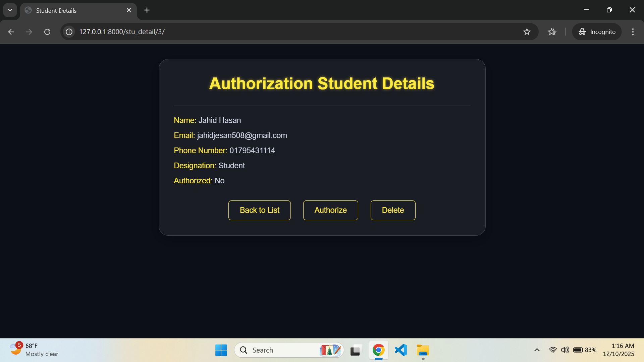Open File Explorer from taskbar
This screenshot has height=362, width=644.
423,350
